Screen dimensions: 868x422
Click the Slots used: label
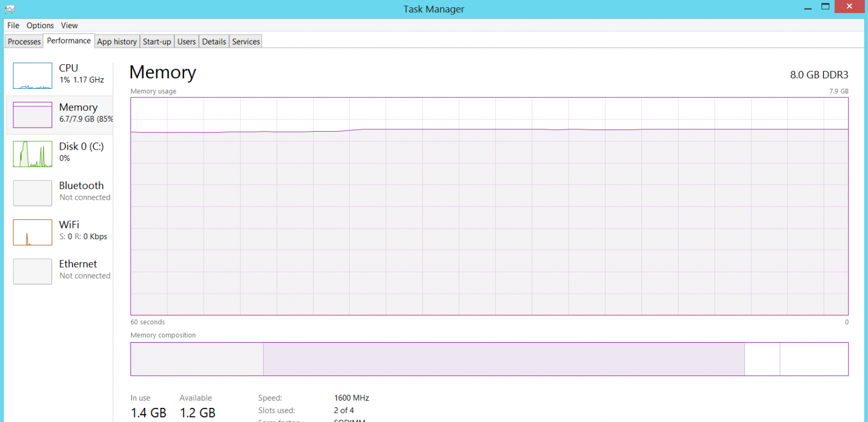277,411
